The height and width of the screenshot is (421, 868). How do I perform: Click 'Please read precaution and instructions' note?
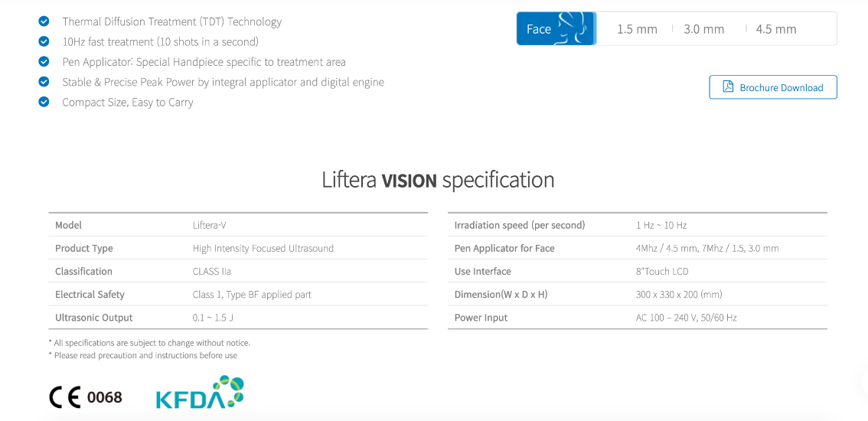(143, 356)
